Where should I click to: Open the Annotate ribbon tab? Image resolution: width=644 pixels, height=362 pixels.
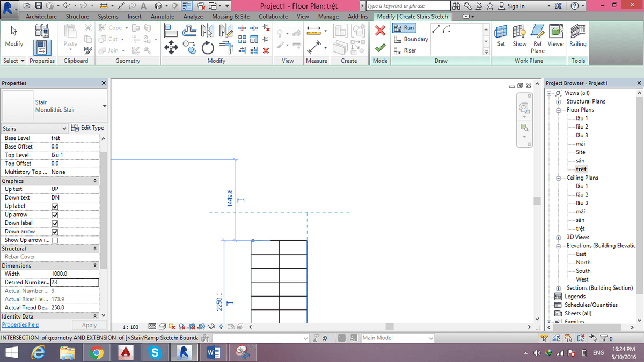click(x=162, y=17)
